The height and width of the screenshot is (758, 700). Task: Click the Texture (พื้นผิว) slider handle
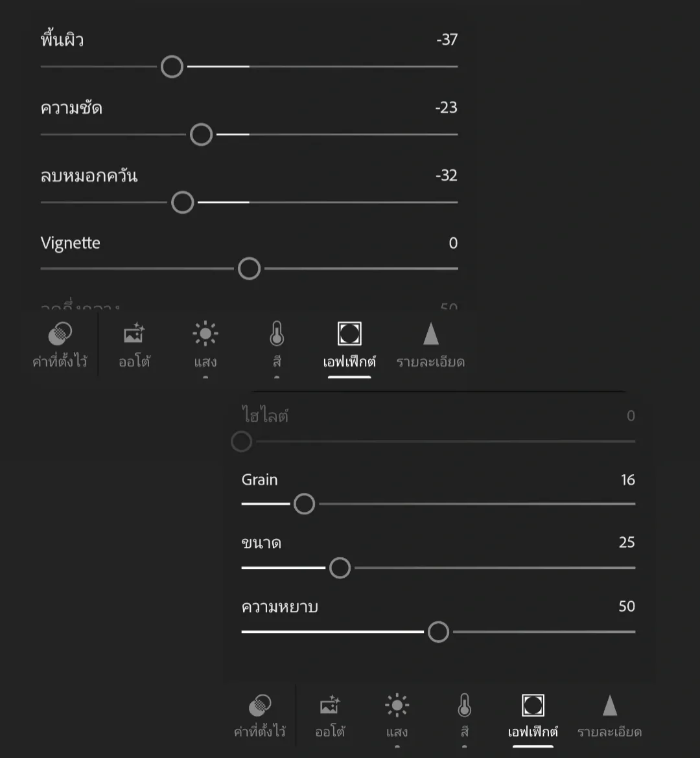click(x=172, y=67)
